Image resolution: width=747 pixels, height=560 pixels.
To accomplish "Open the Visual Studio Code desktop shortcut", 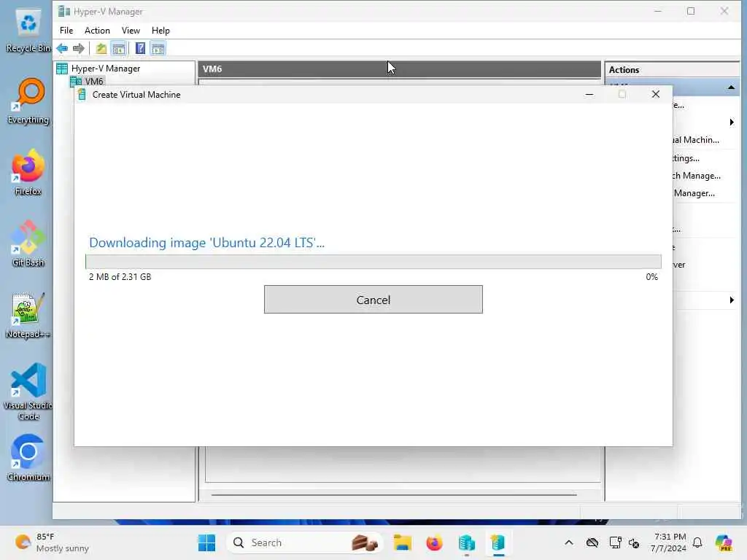I will click(x=28, y=392).
